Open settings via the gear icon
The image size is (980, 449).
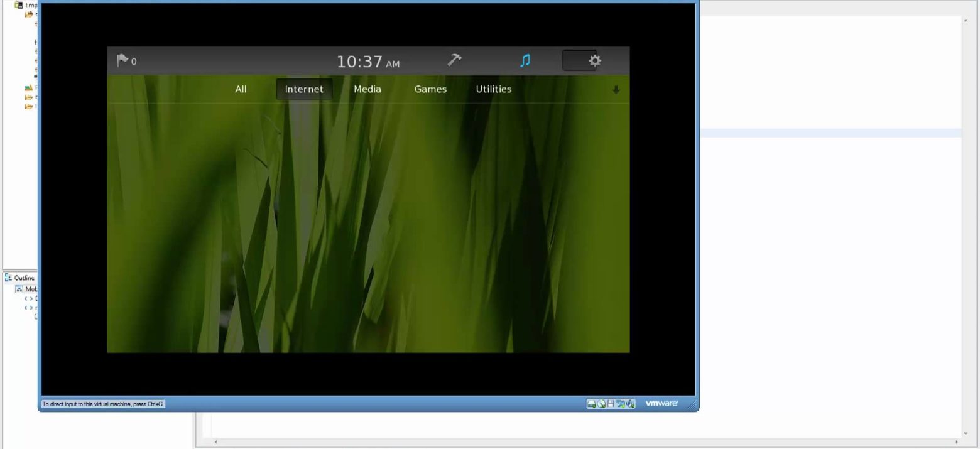pyautogui.click(x=594, y=60)
